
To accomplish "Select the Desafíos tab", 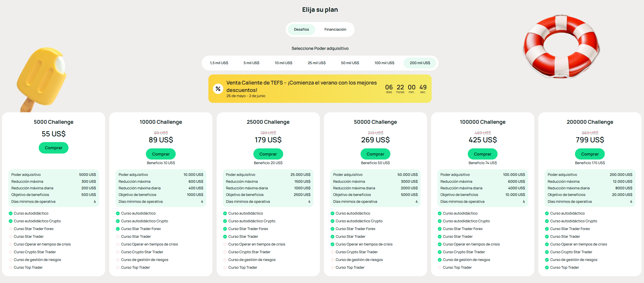I will point(301,30).
